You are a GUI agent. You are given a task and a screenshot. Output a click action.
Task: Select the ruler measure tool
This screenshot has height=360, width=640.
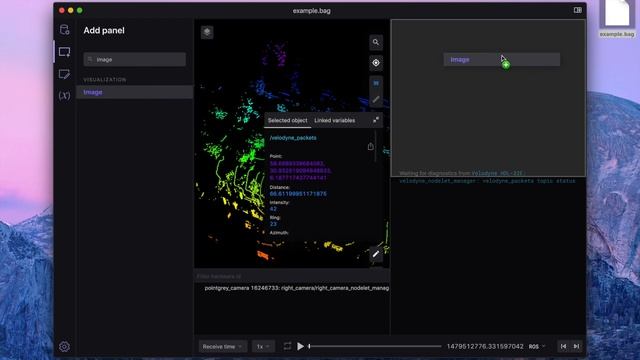[376, 99]
